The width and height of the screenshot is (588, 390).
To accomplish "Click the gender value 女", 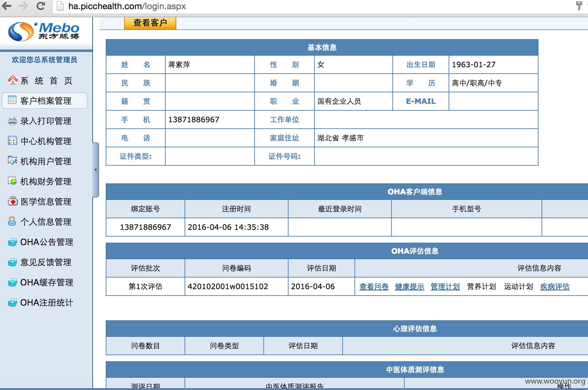I will [321, 65].
